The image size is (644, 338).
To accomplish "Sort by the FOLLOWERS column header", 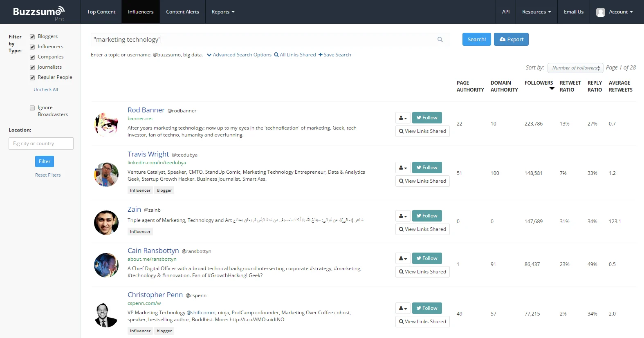I will click(x=539, y=83).
